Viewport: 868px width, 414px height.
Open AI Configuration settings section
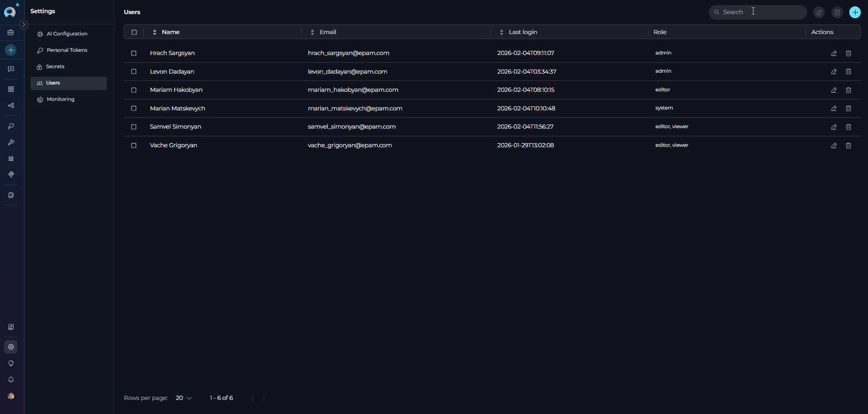coord(67,34)
